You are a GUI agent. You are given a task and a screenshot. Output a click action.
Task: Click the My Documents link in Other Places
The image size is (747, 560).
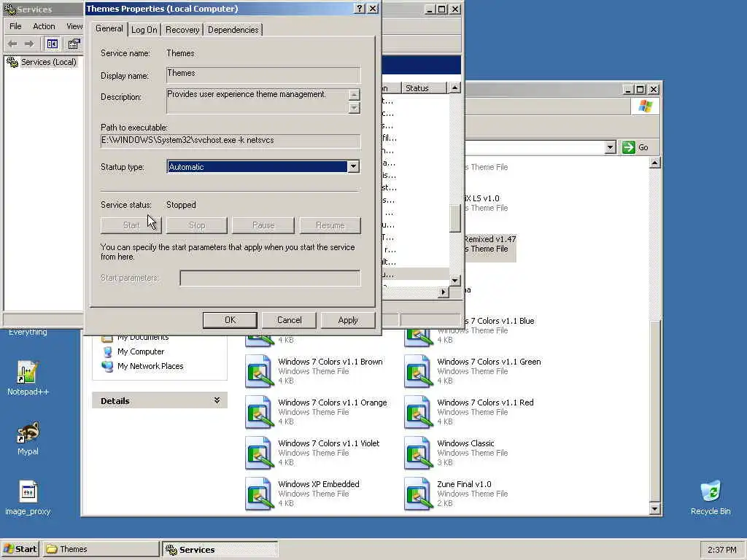[143, 337]
